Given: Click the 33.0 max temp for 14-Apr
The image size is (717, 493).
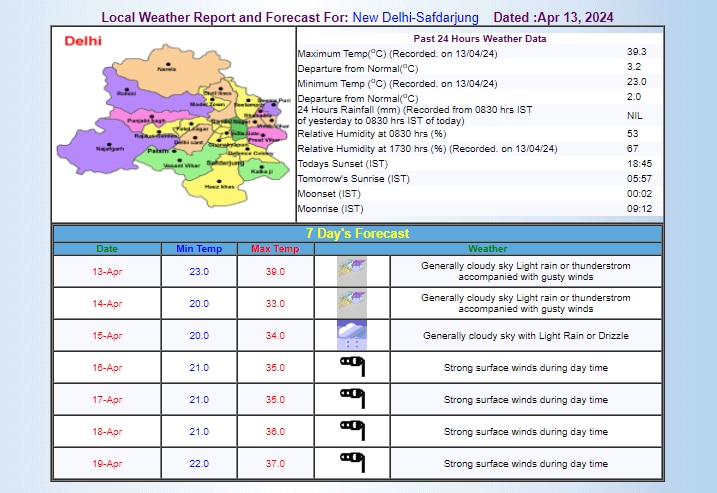Looking at the screenshot, I should (275, 304).
